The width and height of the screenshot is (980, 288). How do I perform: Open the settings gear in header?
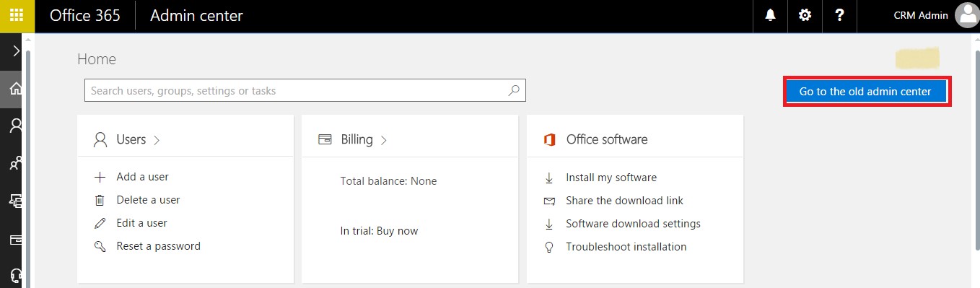[x=805, y=16]
